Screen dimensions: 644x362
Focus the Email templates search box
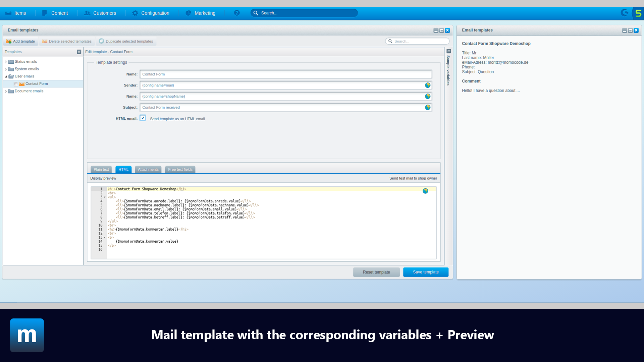(417, 41)
